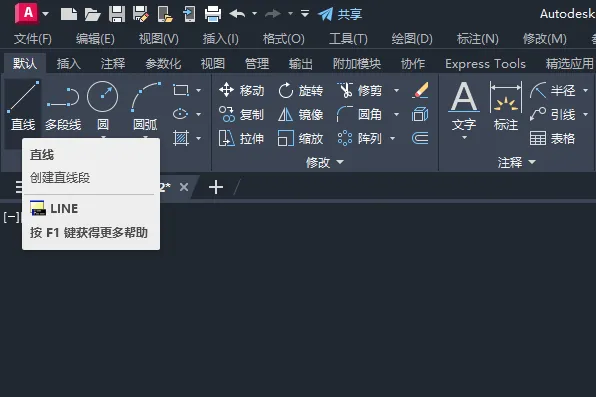Viewport: 596px width, 397px height.
Task: Select the 修剪 Trim tool
Action: [359, 91]
